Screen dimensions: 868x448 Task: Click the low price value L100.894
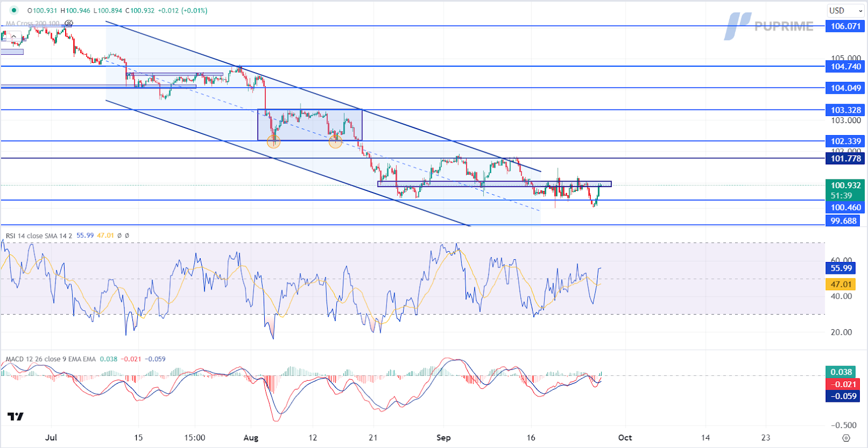tap(107, 10)
